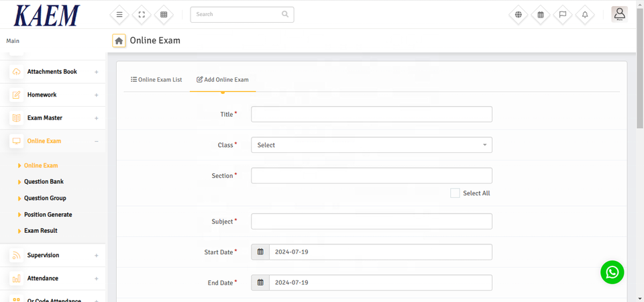Select the Add Online Exam tab
The image size is (644, 302).
pos(223,80)
